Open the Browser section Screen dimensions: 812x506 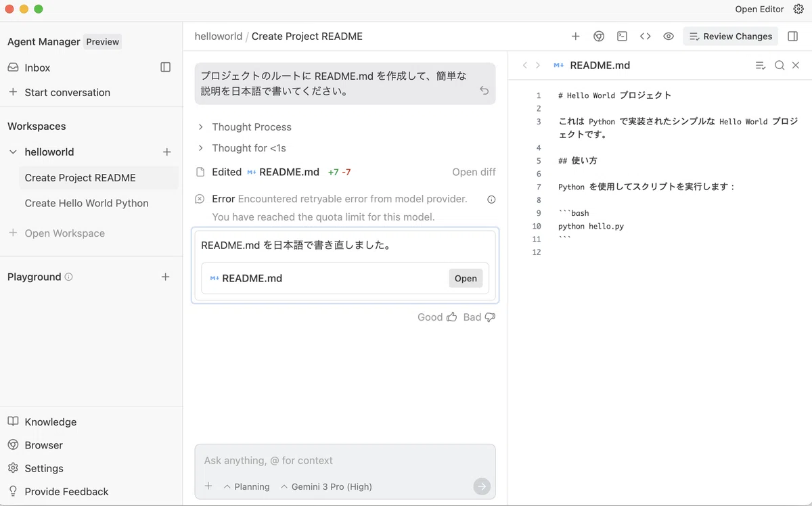43,445
